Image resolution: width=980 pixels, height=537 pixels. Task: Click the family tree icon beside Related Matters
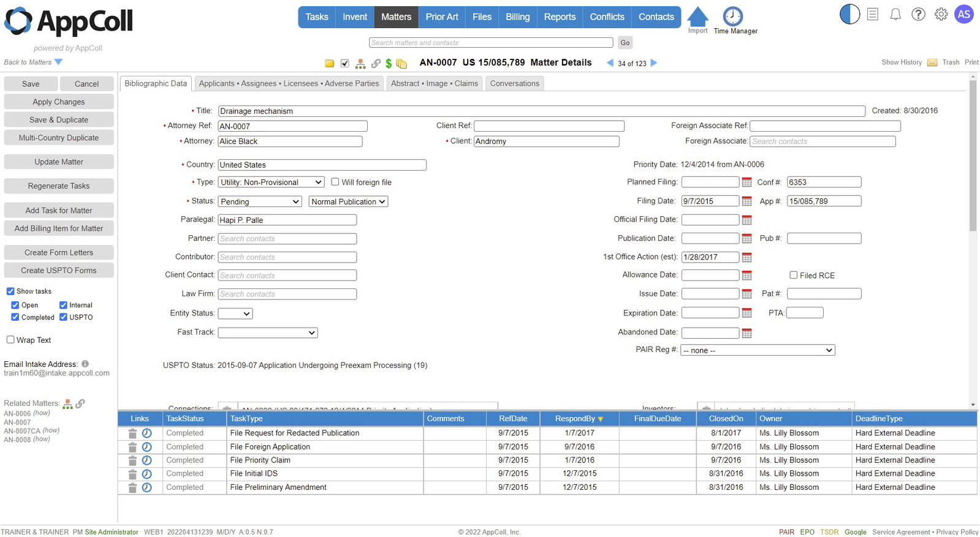68,404
